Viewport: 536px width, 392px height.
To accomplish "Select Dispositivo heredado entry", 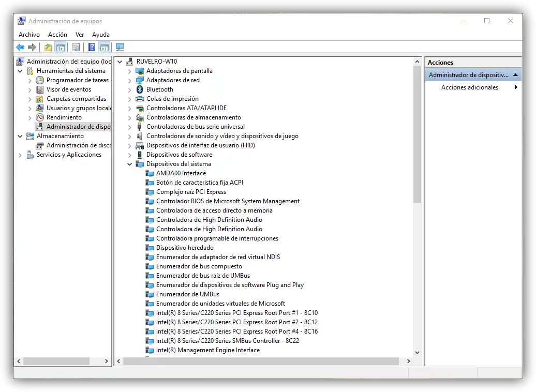I will (x=185, y=247).
